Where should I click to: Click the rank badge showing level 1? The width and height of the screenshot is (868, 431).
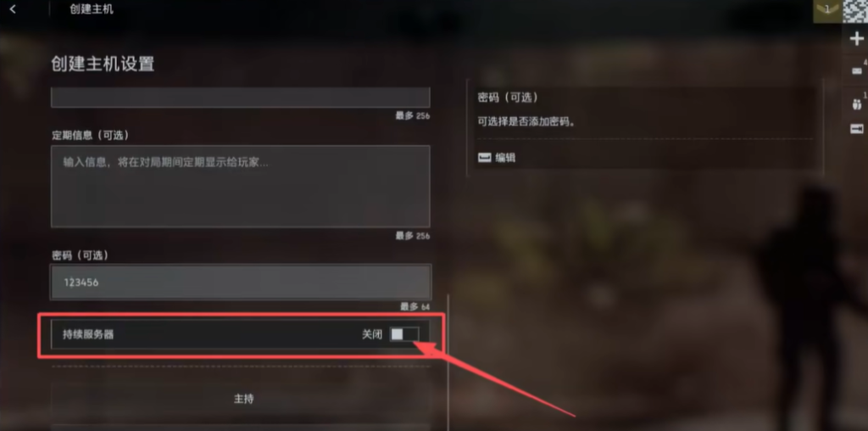coord(827,10)
